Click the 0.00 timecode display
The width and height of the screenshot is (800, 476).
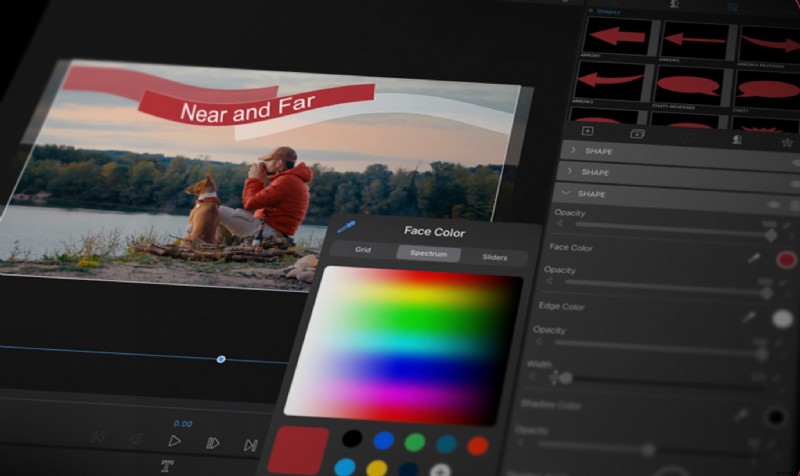[x=183, y=423]
